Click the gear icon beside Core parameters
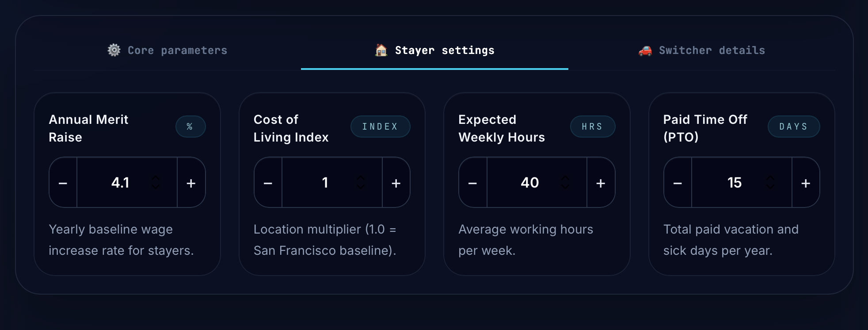 tap(114, 50)
